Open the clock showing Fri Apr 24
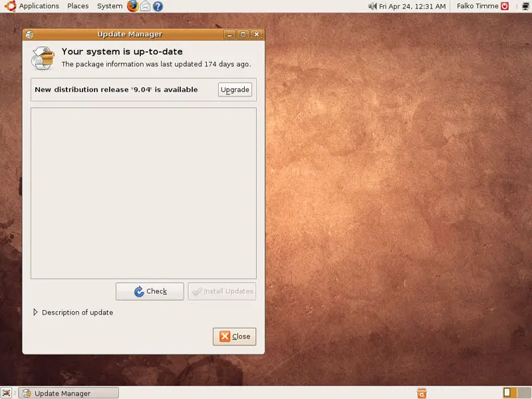The width and height of the screenshot is (532, 399). pos(412,6)
